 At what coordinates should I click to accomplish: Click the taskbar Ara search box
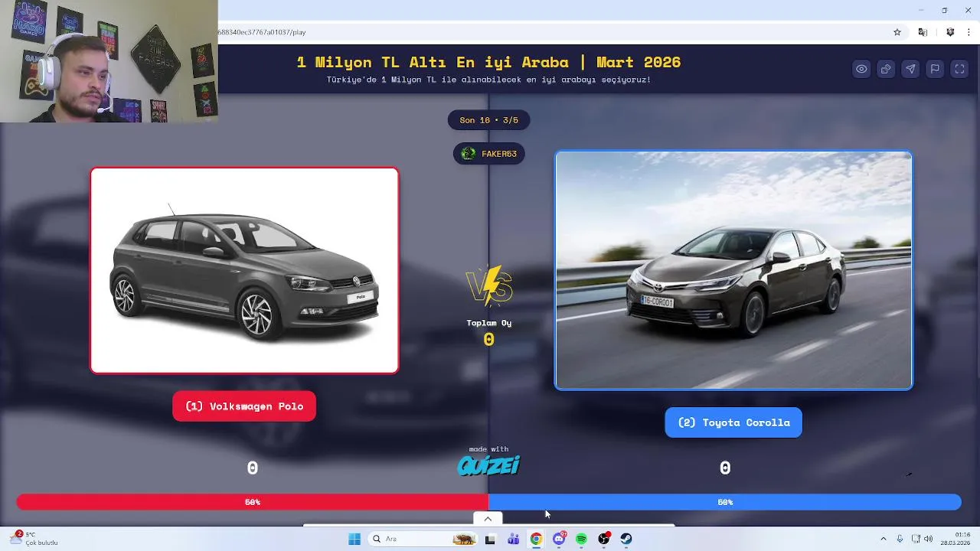(423, 539)
